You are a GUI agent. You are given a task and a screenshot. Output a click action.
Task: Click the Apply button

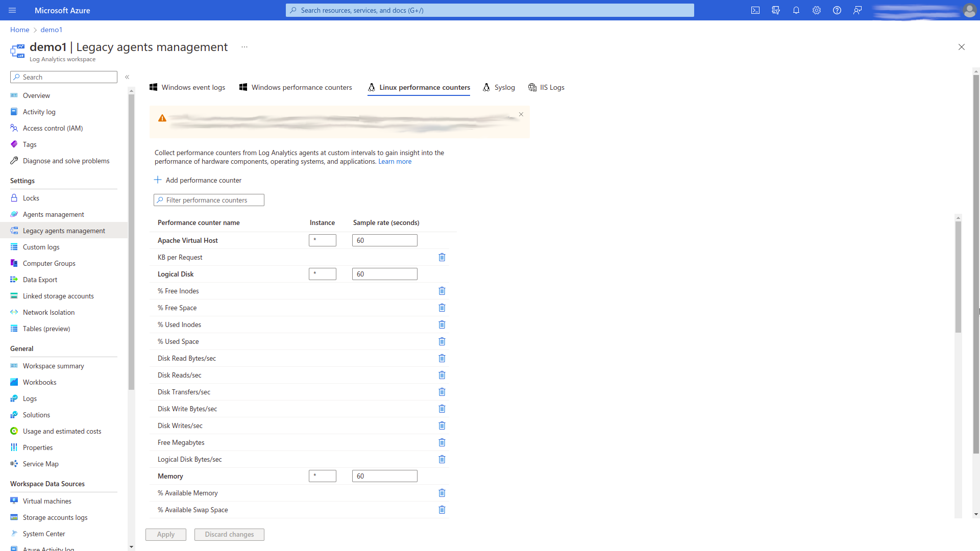(x=166, y=534)
